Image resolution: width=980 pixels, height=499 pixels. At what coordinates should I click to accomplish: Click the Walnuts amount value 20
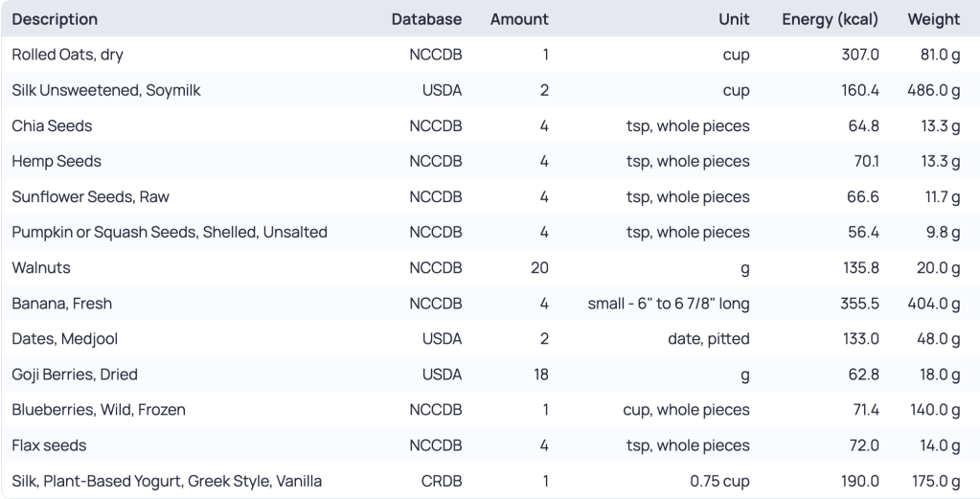[539, 267]
